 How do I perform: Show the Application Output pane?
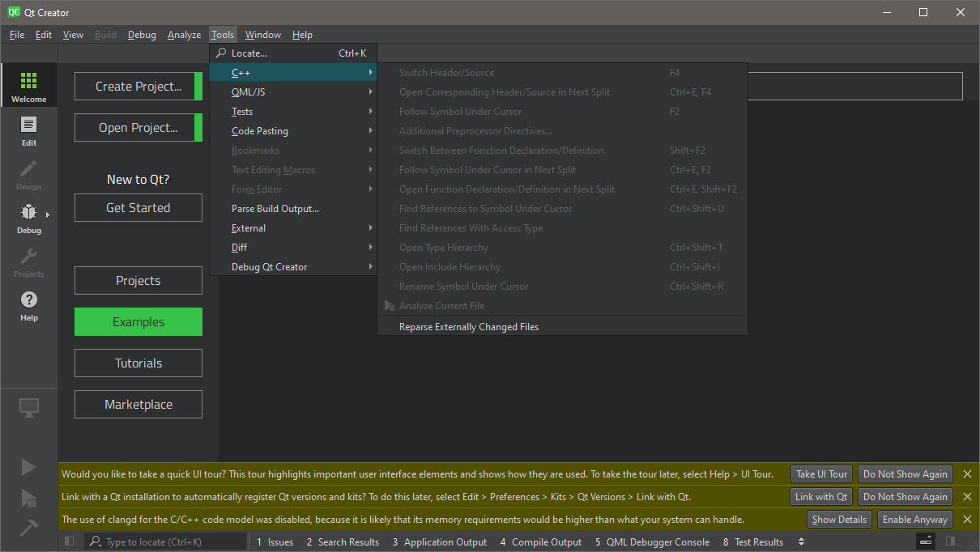pos(440,542)
